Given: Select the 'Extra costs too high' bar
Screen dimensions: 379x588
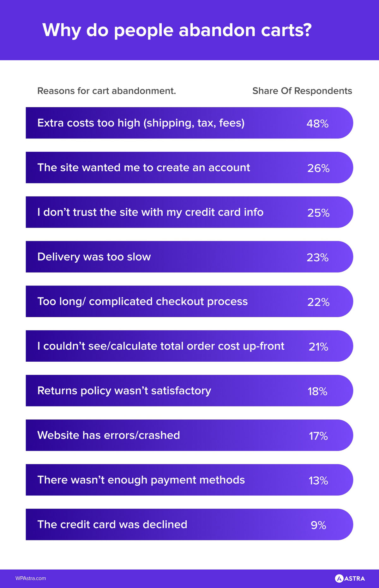Looking at the screenshot, I should 189,123.
